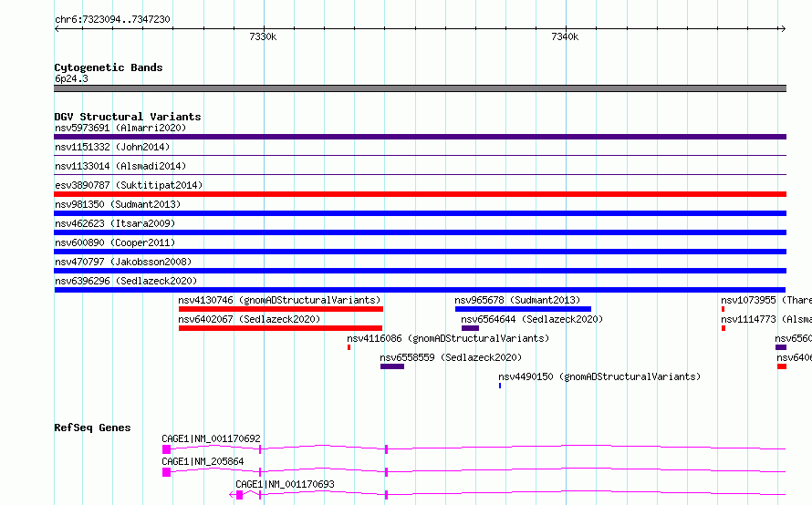The image size is (812, 505).
Task: Click the 7340k ruler tick label
Action: [x=565, y=36]
